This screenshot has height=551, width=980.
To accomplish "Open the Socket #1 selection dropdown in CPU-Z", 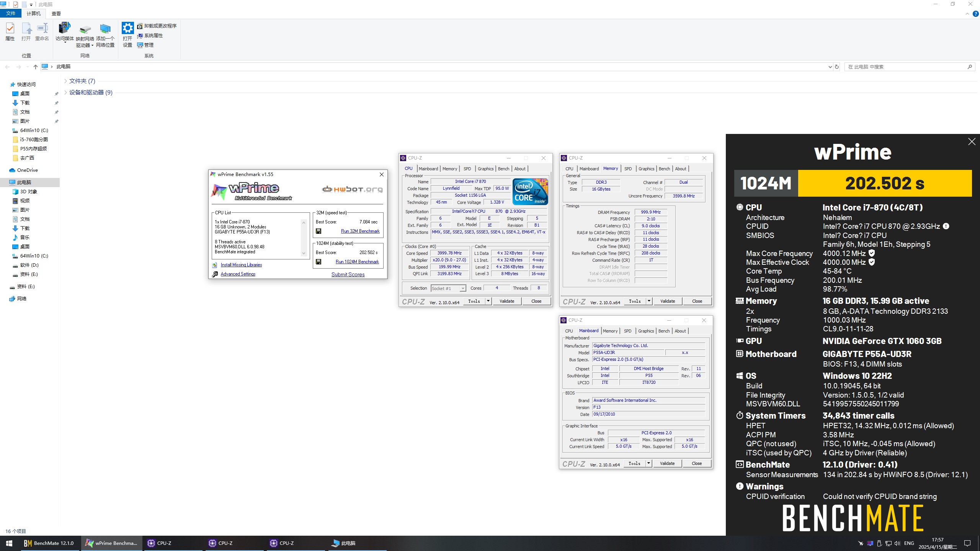I will point(463,289).
